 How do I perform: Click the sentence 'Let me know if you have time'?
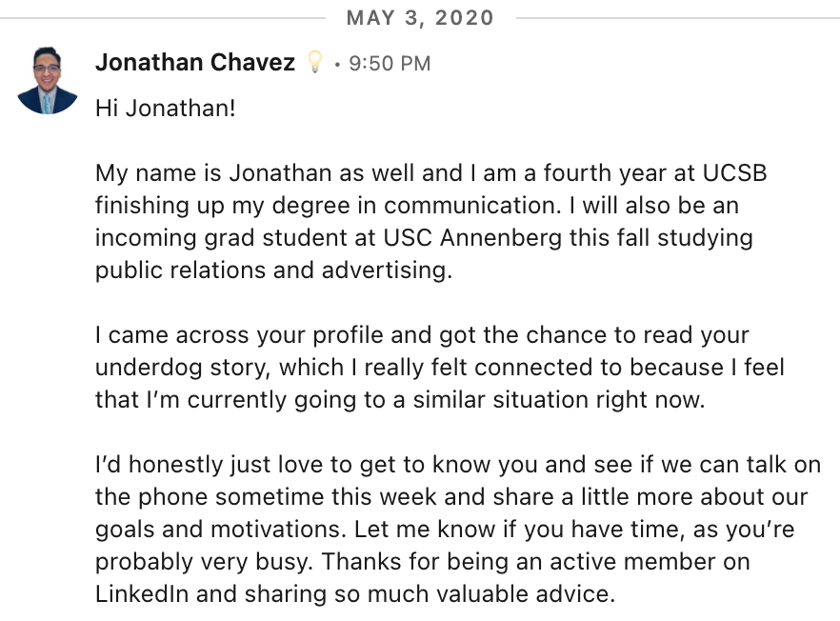click(x=517, y=530)
